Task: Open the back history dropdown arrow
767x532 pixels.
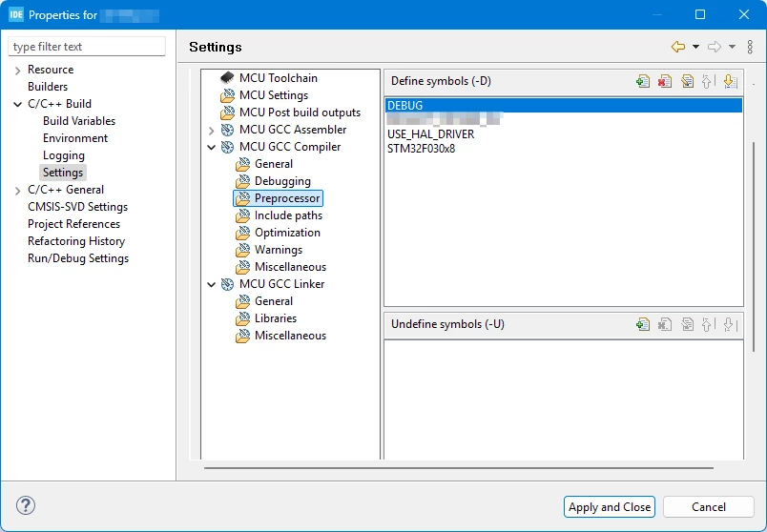Action: 695,47
